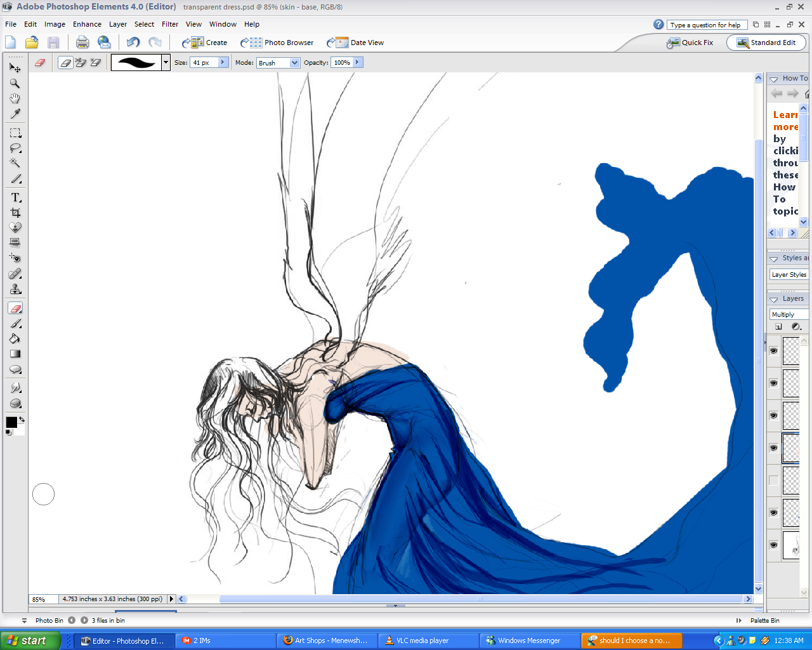
Task: Click the Clone Stamp tool
Action: 15,289
